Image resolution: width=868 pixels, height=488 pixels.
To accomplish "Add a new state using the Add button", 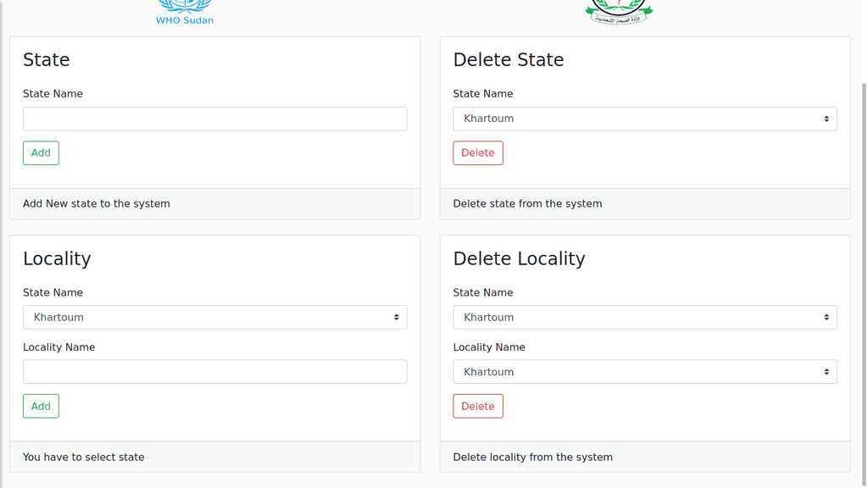I will pos(41,152).
